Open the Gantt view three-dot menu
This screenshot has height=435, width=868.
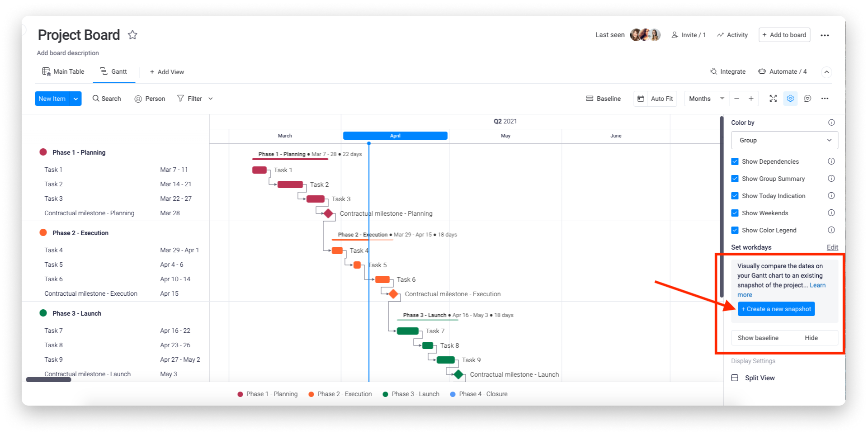tap(825, 99)
